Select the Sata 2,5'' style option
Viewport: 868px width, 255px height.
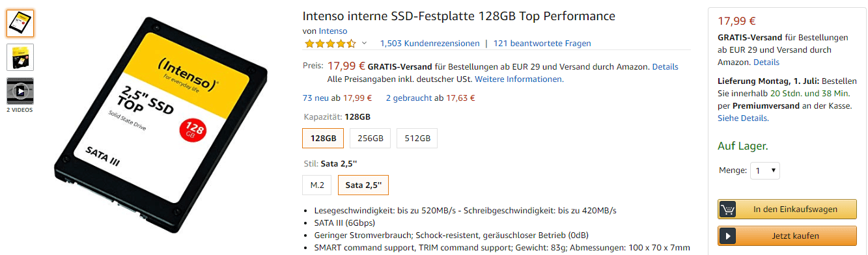363,185
